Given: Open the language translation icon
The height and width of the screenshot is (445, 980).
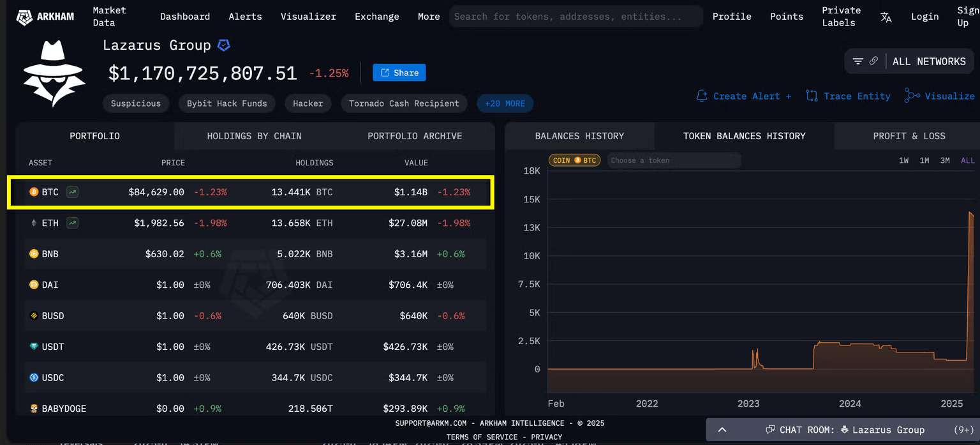Looking at the screenshot, I should (886, 17).
